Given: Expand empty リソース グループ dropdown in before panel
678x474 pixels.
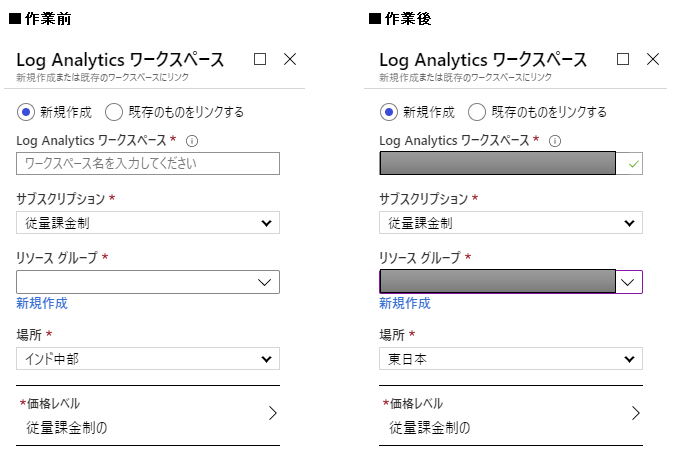Looking at the screenshot, I should [148, 282].
